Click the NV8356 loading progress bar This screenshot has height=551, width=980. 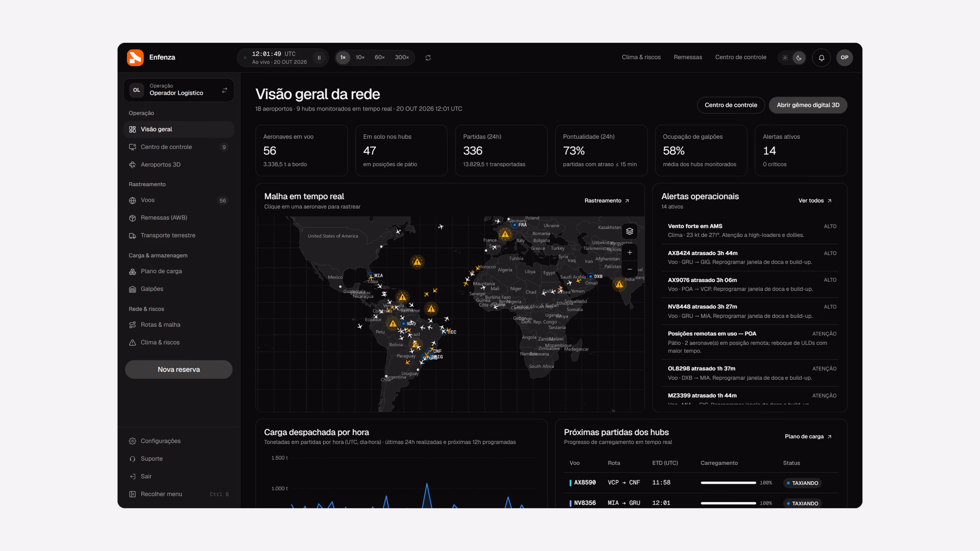point(728,503)
